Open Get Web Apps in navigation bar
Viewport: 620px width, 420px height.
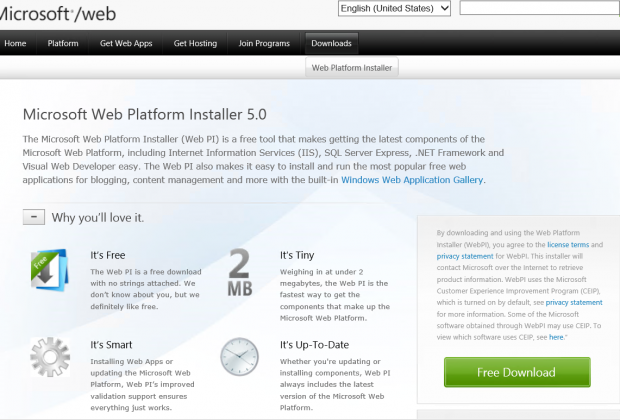126,43
